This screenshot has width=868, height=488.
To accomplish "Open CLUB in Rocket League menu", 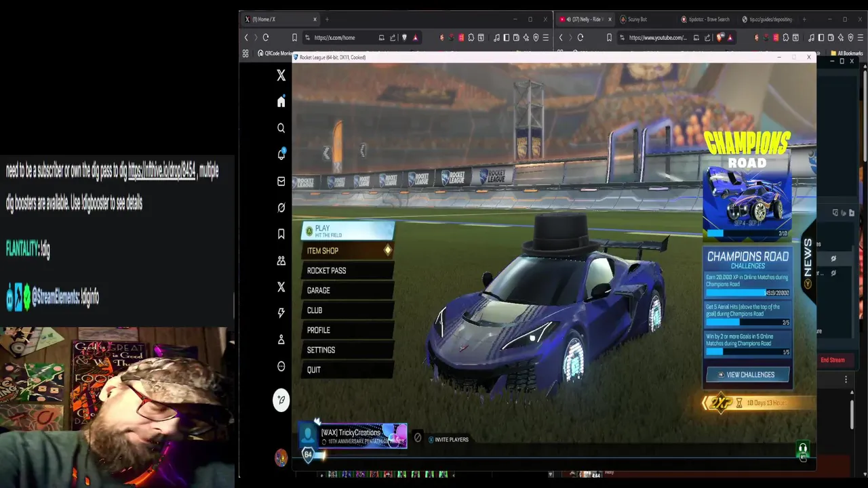I will coord(348,310).
